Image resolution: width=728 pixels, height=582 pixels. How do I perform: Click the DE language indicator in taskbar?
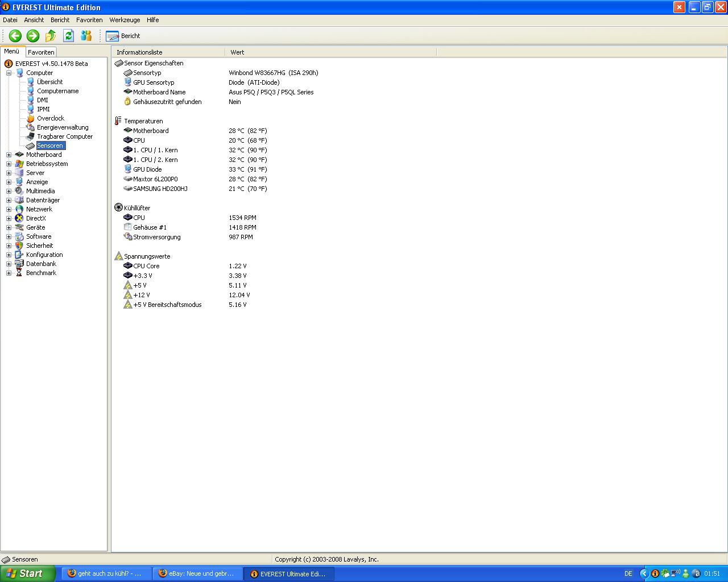point(628,574)
